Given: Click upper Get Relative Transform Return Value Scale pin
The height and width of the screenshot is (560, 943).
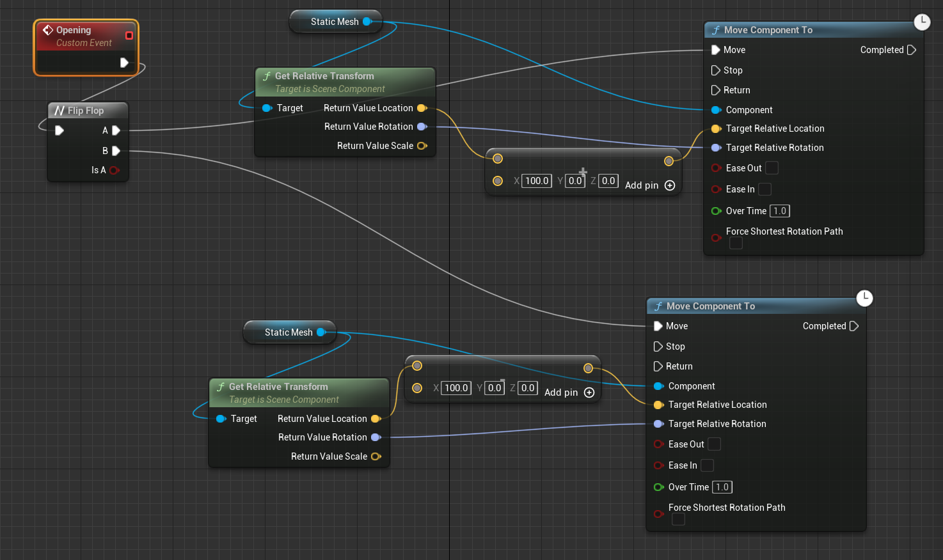Looking at the screenshot, I should [422, 146].
